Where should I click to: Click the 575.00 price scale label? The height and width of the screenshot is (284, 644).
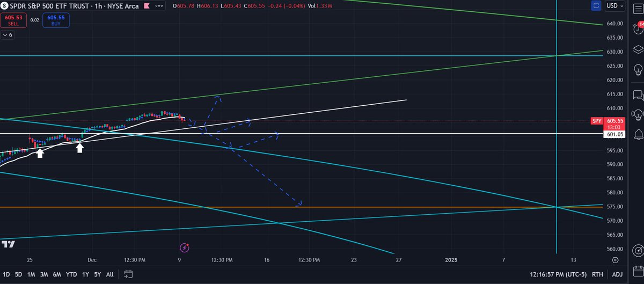pos(614,207)
